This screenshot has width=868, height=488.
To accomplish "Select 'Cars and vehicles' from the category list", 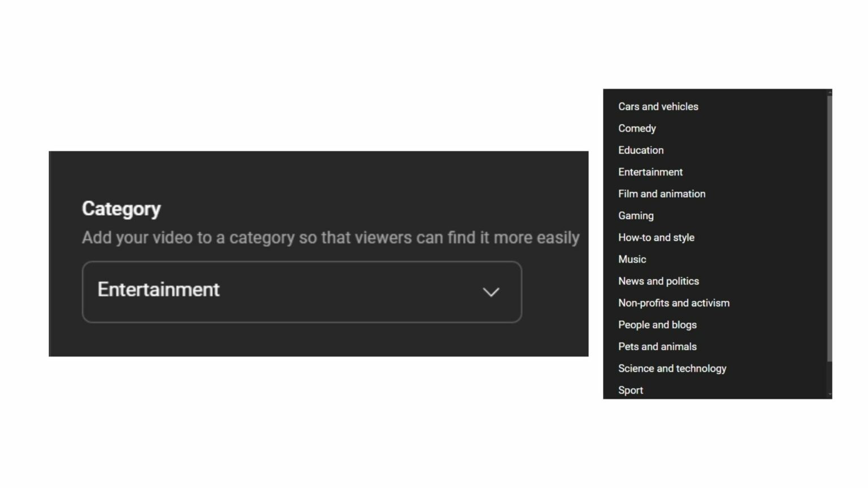I will pos(658,106).
